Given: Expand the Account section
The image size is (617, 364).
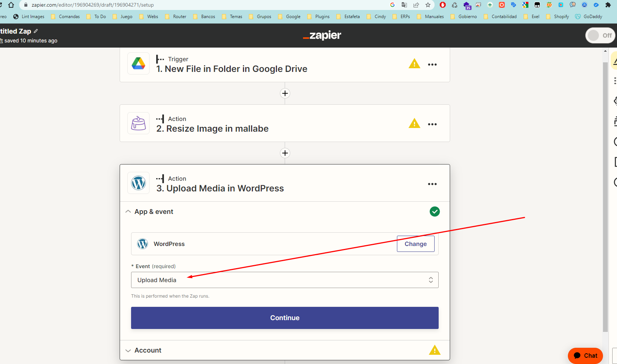Looking at the screenshot, I should point(128,350).
